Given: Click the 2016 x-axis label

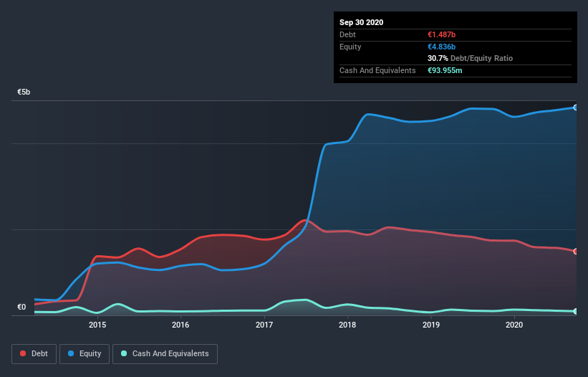Looking at the screenshot, I should 180,325.
